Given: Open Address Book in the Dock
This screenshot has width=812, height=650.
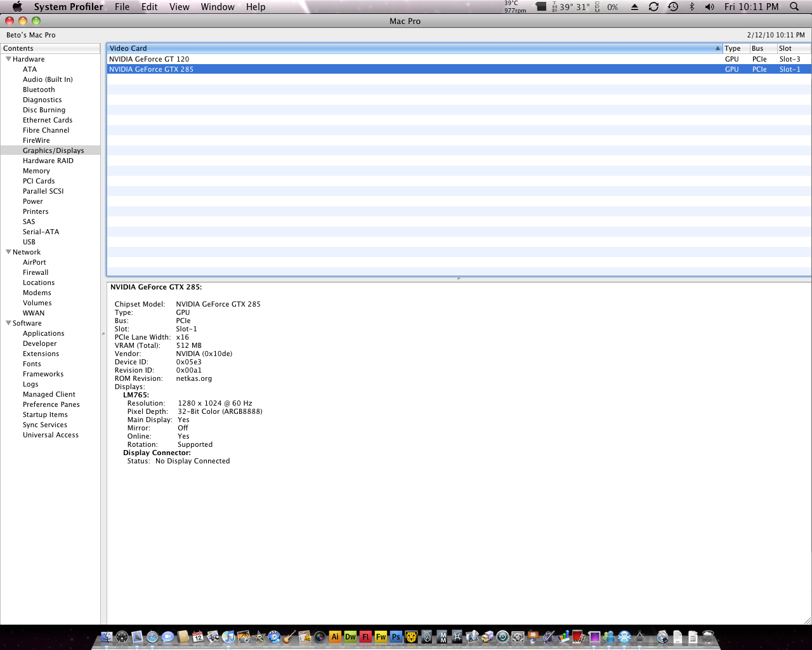Looking at the screenshot, I should 183,637.
